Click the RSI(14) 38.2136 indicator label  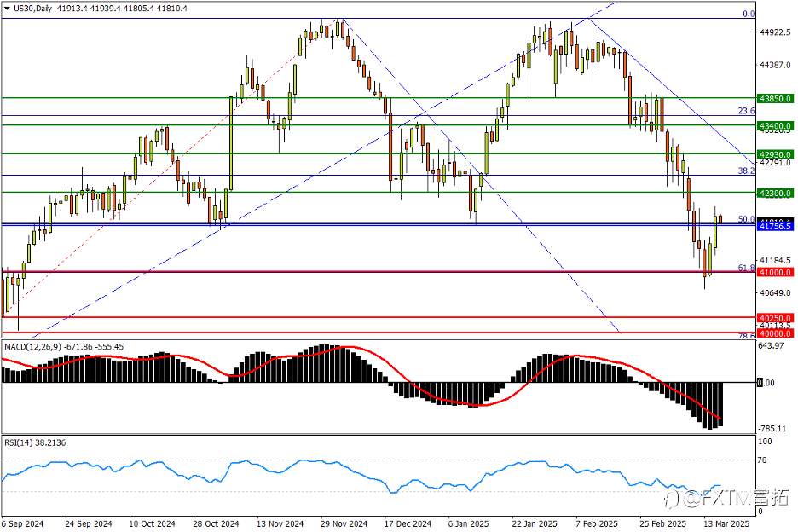35,443
